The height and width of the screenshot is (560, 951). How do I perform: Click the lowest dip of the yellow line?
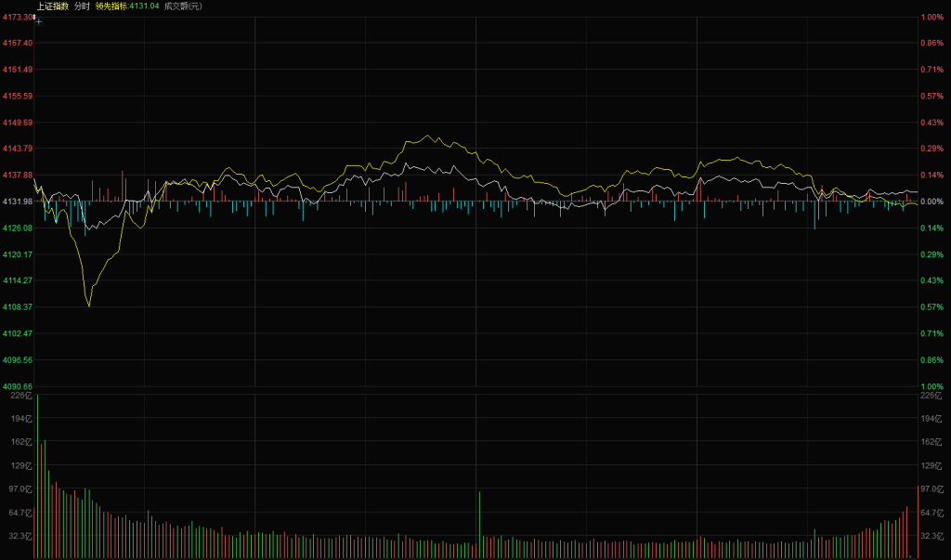pyautogui.click(x=89, y=306)
